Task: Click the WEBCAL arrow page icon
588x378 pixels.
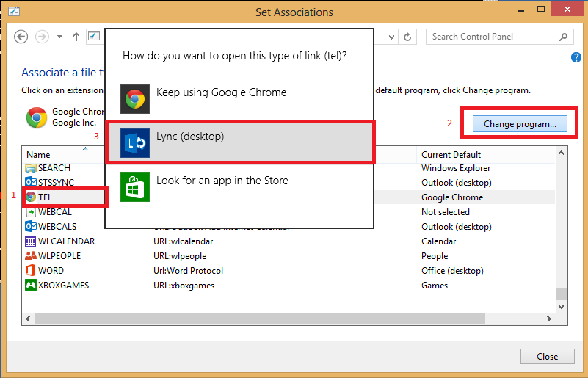Action: [x=31, y=212]
